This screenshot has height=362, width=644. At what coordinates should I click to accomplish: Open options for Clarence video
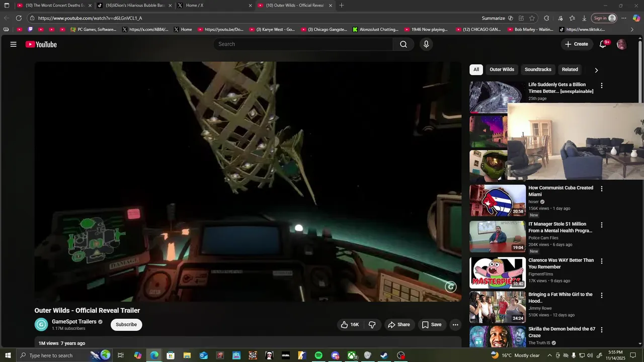(x=601, y=261)
